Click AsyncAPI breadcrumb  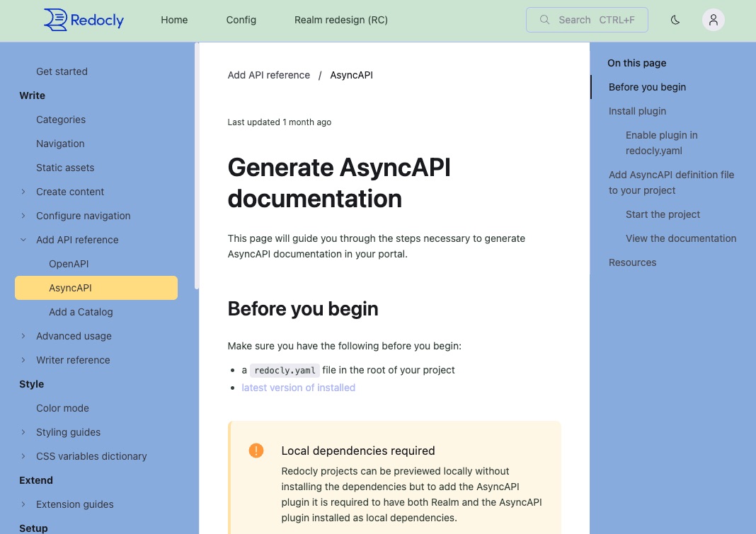(352, 75)
